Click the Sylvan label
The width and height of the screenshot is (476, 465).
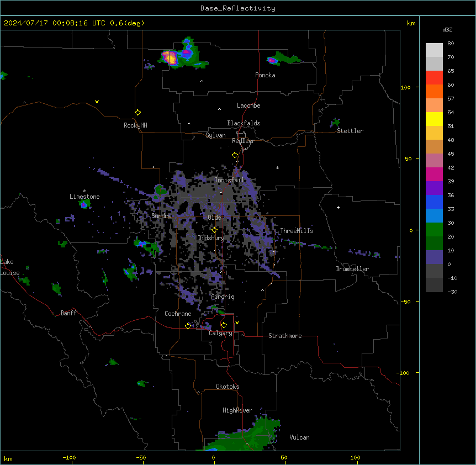point(215,135)
